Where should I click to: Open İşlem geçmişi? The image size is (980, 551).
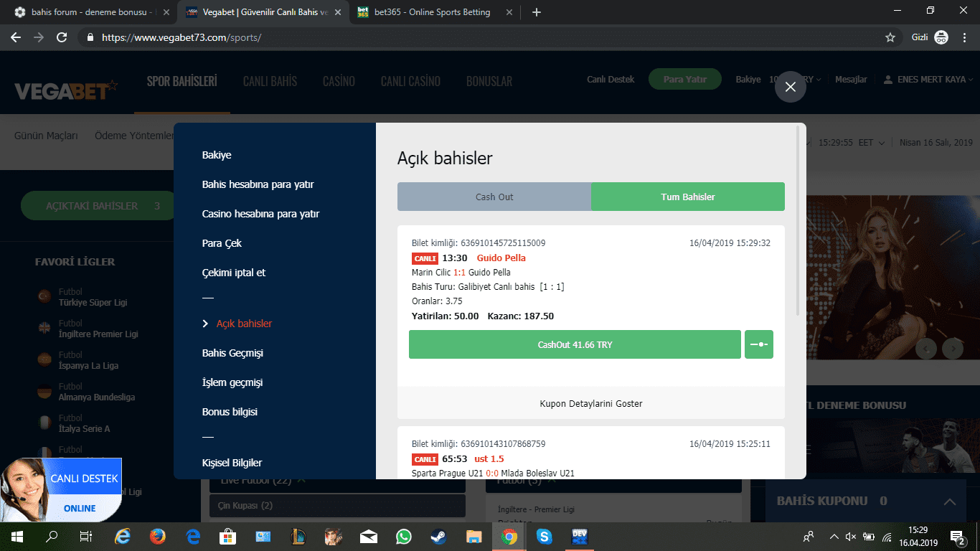click(232, 382)
